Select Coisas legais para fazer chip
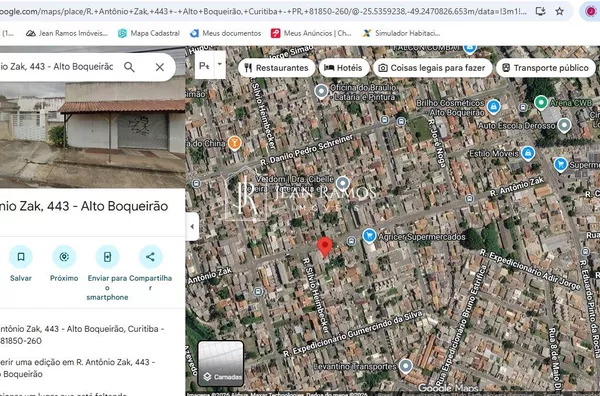Viewport: 600px width, 396px height. pyautogui.click(x=432, y=68)
